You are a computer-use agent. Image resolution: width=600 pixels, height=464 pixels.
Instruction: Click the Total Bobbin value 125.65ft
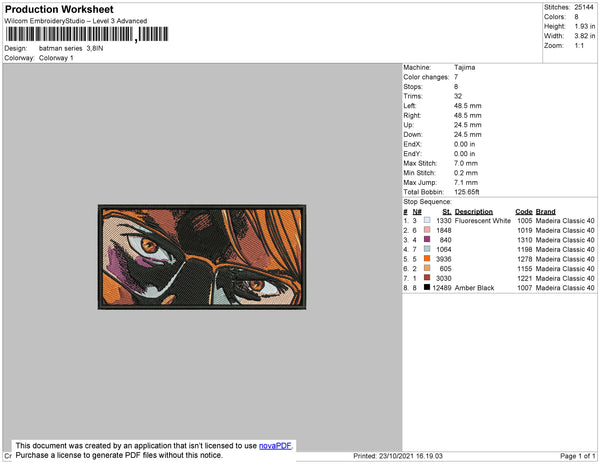pyautogui.click(x=467, y=192)
